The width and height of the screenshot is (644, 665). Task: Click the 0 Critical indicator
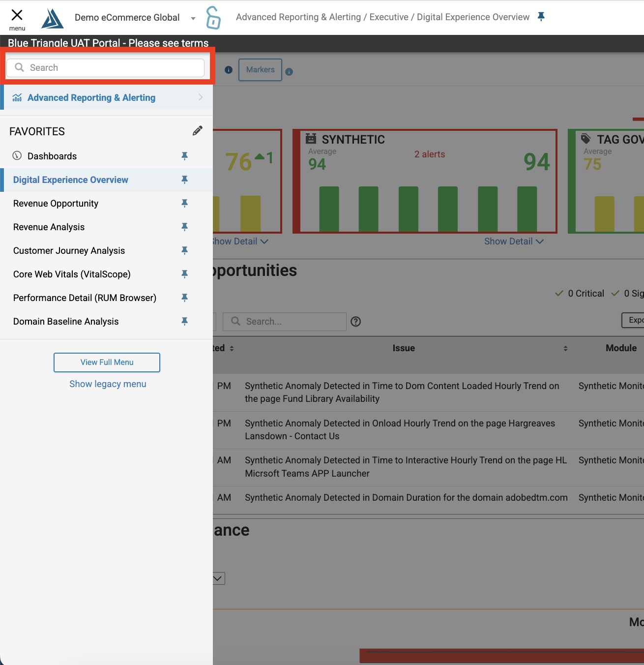point(580,293)
